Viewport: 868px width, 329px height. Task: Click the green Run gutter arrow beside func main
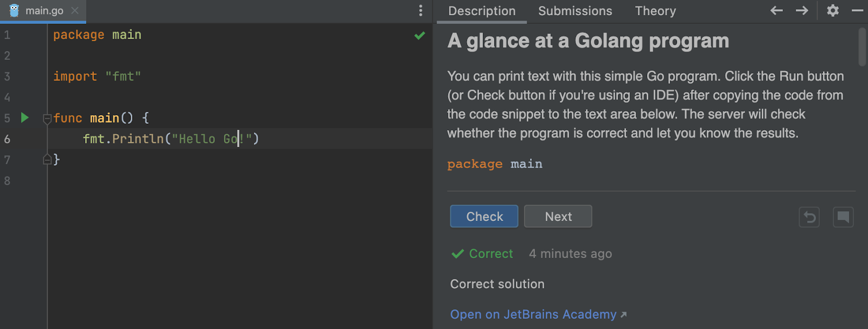24,118
